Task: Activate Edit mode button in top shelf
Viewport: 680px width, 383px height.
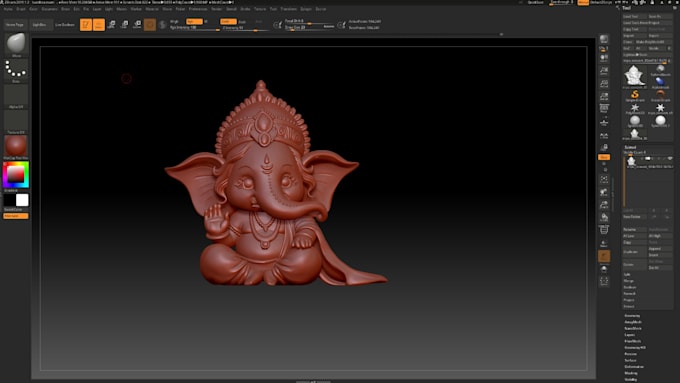Action: [86, 25]
